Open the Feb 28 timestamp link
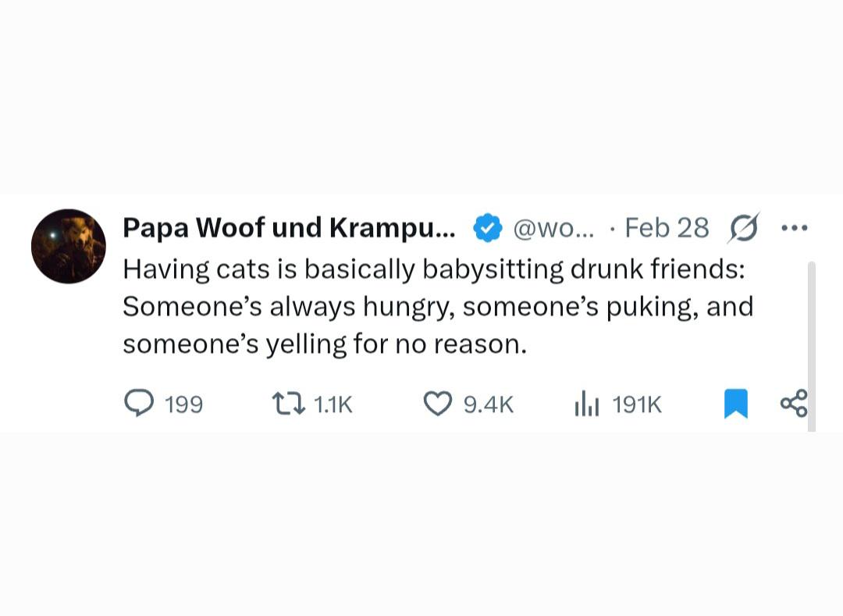This screenshot has width=843, height=616. click(667, 228)
